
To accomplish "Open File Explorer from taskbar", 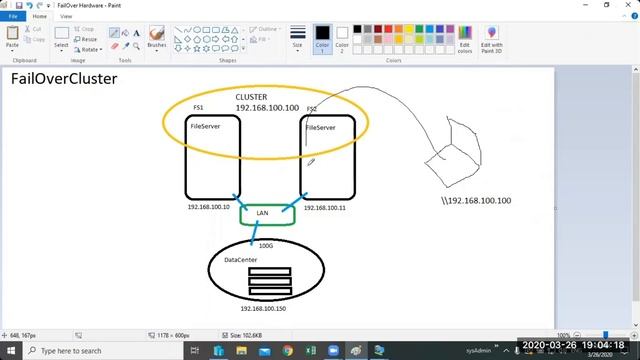I will pos(242,351).
